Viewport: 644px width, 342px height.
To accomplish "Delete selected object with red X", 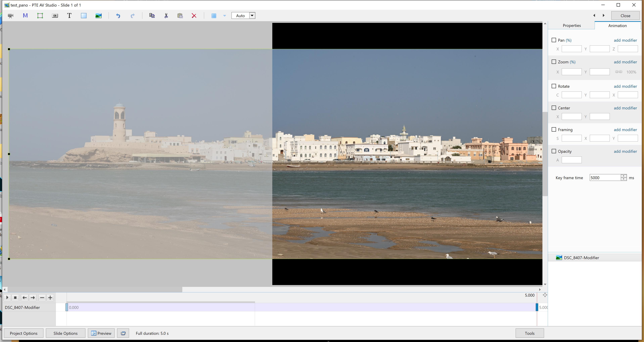I will pyautogui.click(x=194, y=16).
